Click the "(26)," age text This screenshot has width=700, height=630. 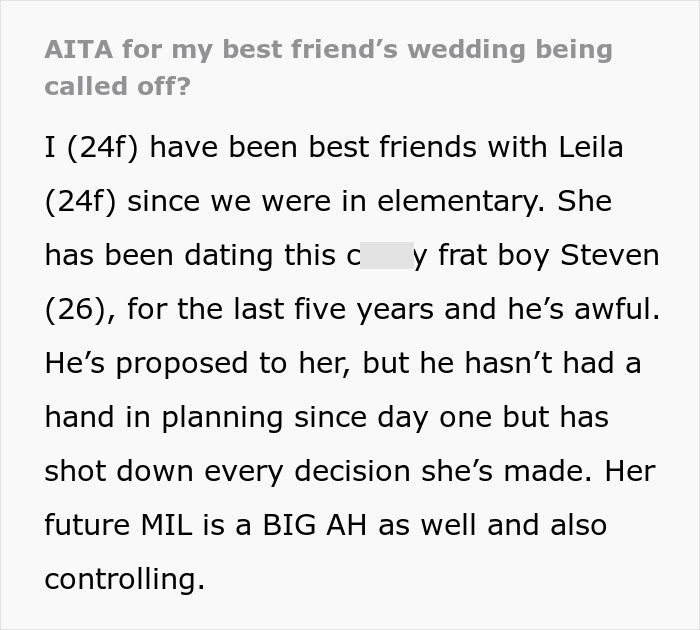(x=80, y=309)
